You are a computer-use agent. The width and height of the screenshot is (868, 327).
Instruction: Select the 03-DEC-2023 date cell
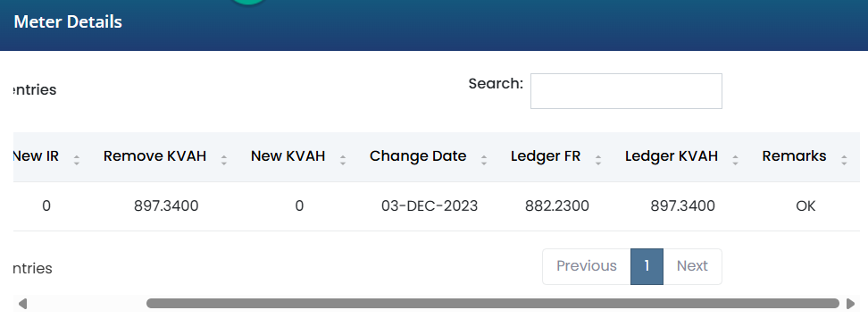(430, 206)
